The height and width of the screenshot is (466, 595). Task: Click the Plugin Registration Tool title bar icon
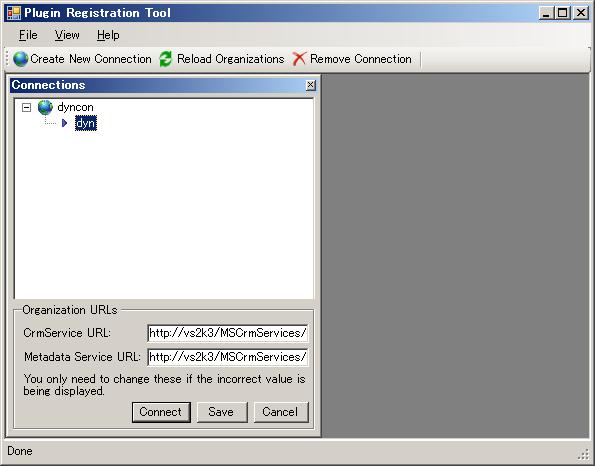click(x=14, y=13)
